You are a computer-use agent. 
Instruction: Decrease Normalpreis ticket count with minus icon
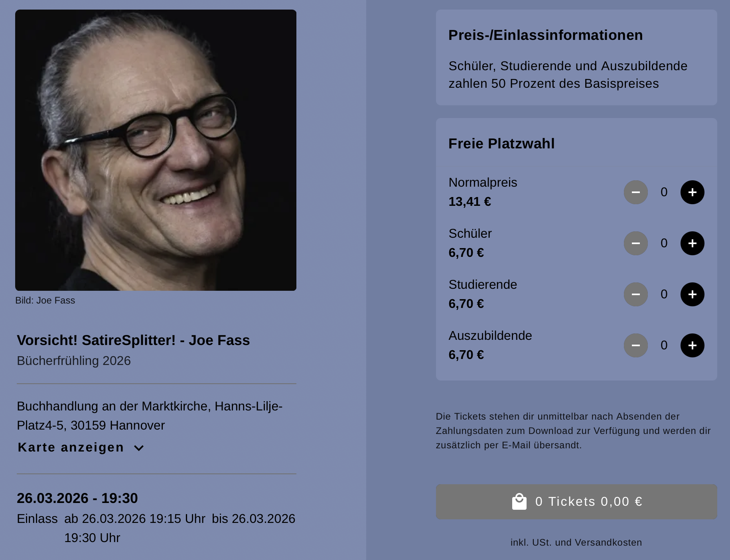pyautogui.click(x=635, y=192)
